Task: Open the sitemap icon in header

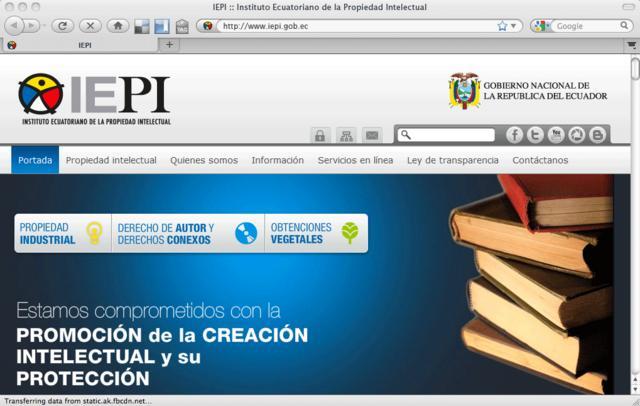Action: [x=346, y=135]
